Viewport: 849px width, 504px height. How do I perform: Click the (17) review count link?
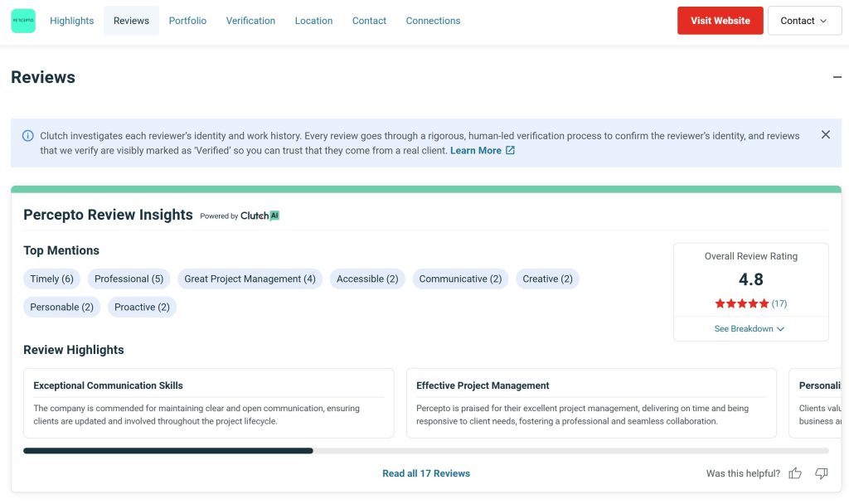[x=779, y=303]
